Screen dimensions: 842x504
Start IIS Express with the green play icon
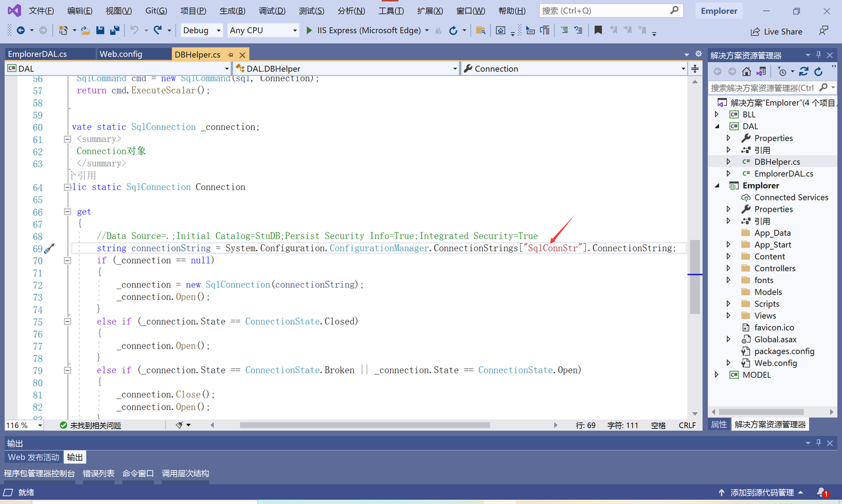pyautogui.click(x=309, y=30)
